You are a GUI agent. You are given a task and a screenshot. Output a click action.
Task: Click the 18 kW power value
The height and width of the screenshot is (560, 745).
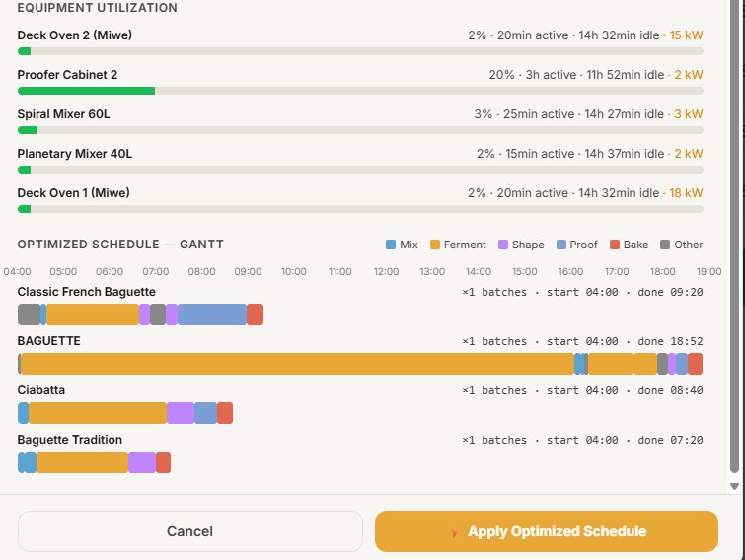(x=686, y=192)
